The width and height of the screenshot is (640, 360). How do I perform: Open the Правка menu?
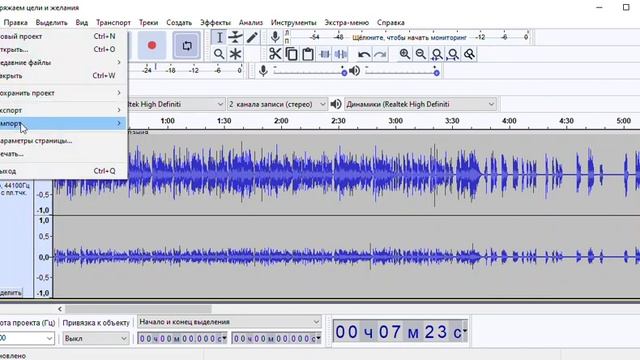tap(16, 22)
